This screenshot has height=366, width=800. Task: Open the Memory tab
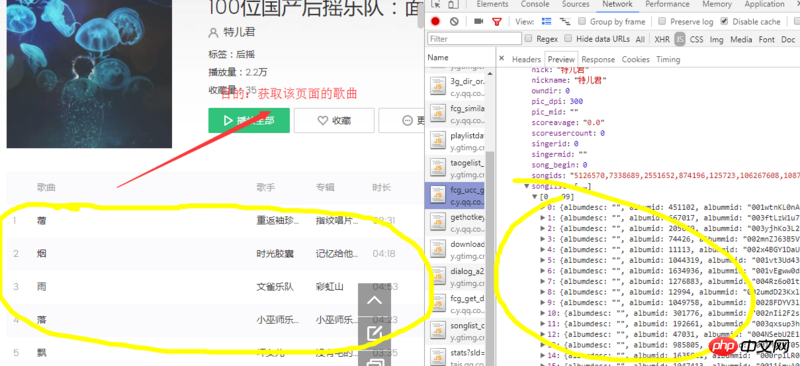[716, 4]
